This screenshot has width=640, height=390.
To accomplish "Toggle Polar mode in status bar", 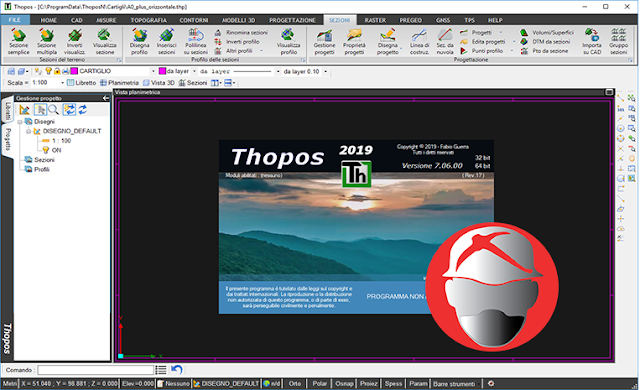I will click(x=320, y=384).
